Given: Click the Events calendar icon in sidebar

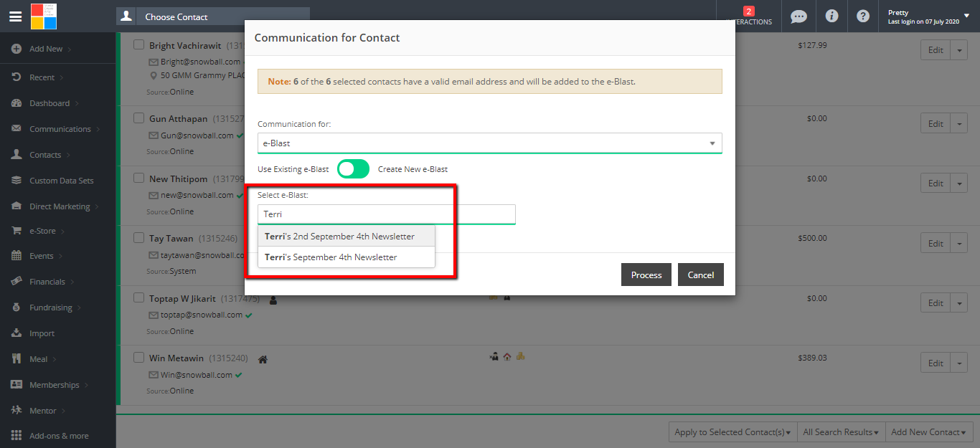Looking at the screenshot, I should pyautogui.click(x=16, y=256).
